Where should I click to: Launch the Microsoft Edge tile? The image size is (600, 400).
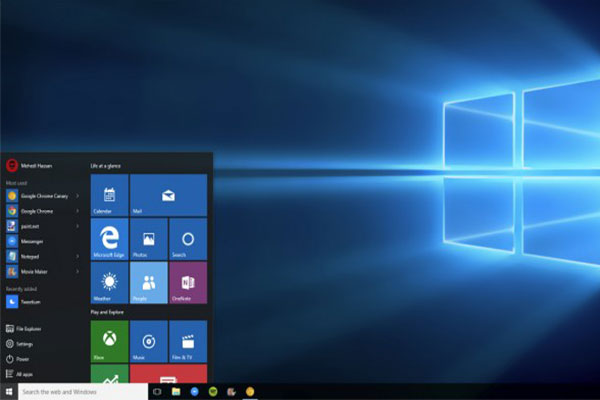109,239
